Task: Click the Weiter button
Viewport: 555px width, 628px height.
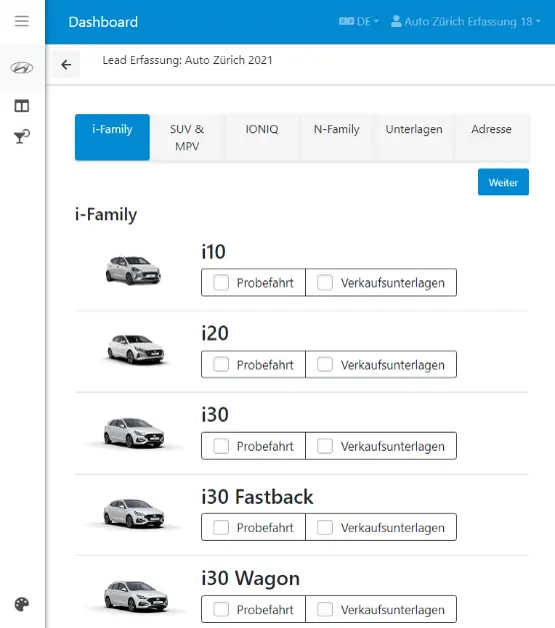Action: [x=503, y=182]
